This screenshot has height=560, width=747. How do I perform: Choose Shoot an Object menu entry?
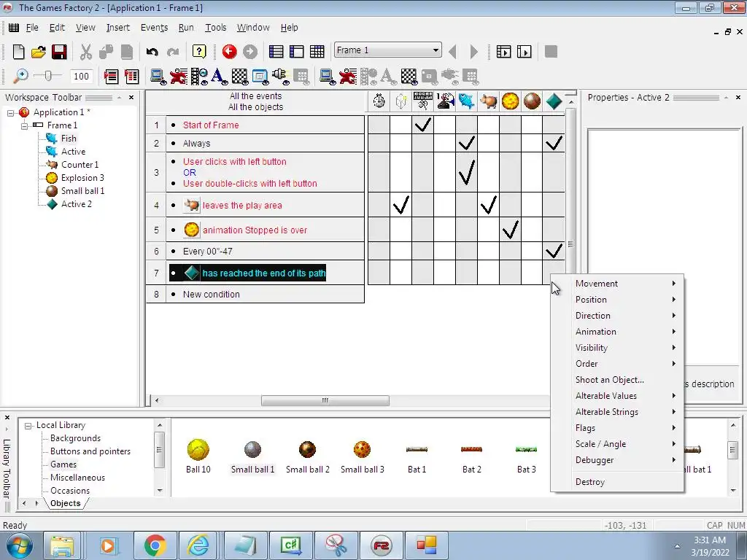pos(617,380)
